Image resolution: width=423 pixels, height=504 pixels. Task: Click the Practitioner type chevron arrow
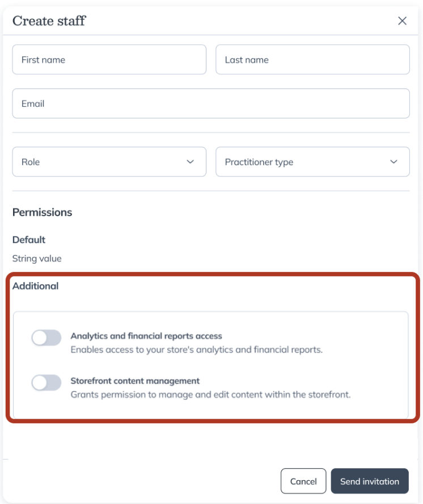394,162
